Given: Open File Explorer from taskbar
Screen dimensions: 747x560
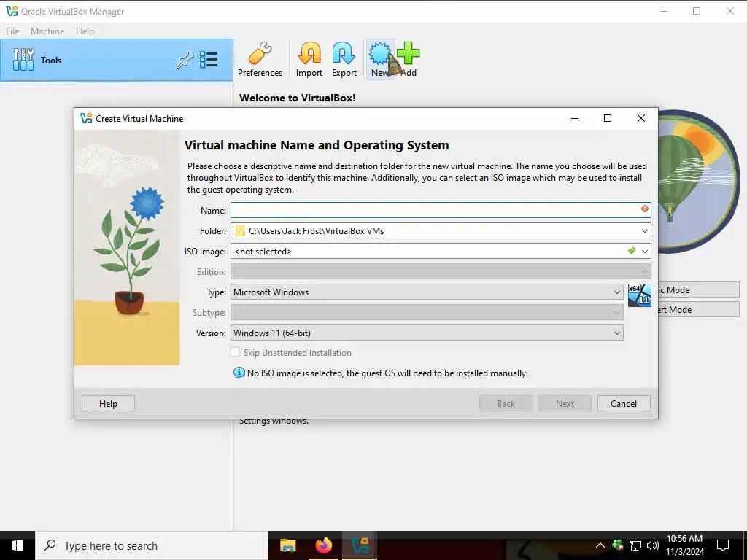Looking at the screenshot, I should point(287,545).
